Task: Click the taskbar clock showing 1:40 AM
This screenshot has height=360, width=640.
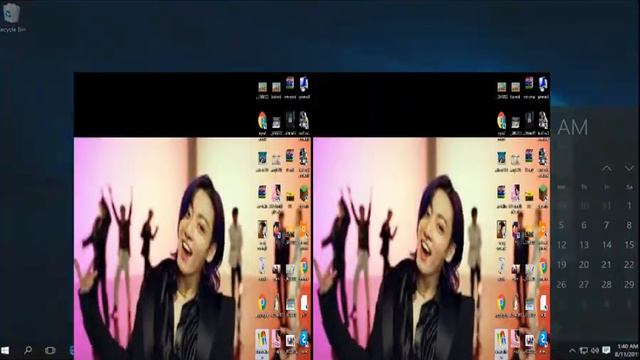Action: pos(627,350)
